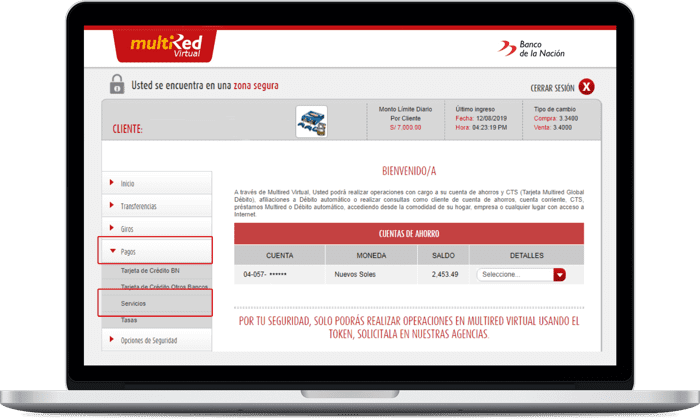Click the SALDO column header

tap(443, 255)
